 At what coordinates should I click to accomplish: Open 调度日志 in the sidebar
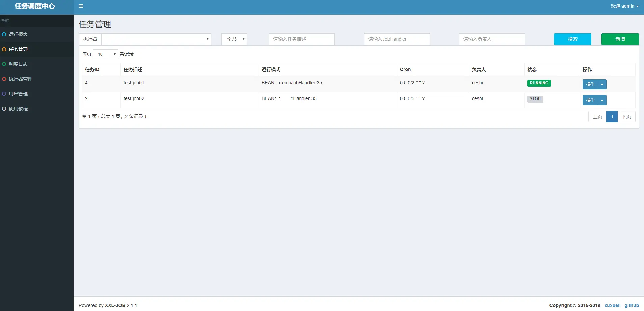coord(37,64)
